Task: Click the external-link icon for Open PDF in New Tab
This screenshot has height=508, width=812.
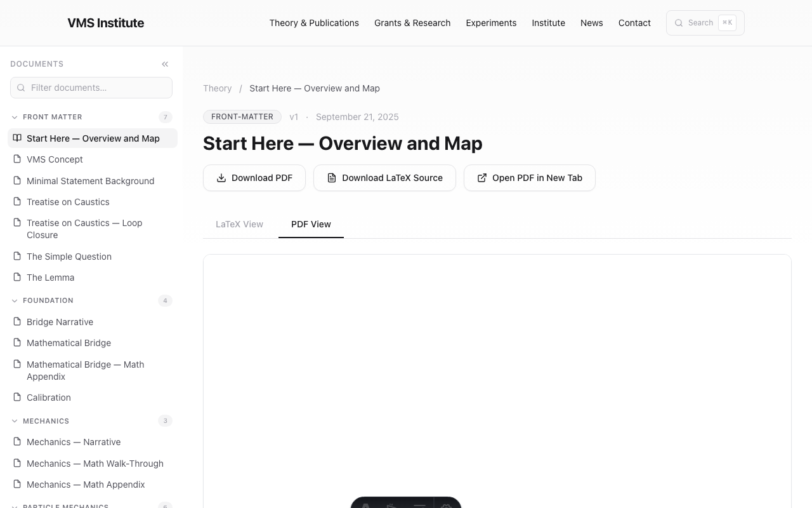Action: [482, 178]
